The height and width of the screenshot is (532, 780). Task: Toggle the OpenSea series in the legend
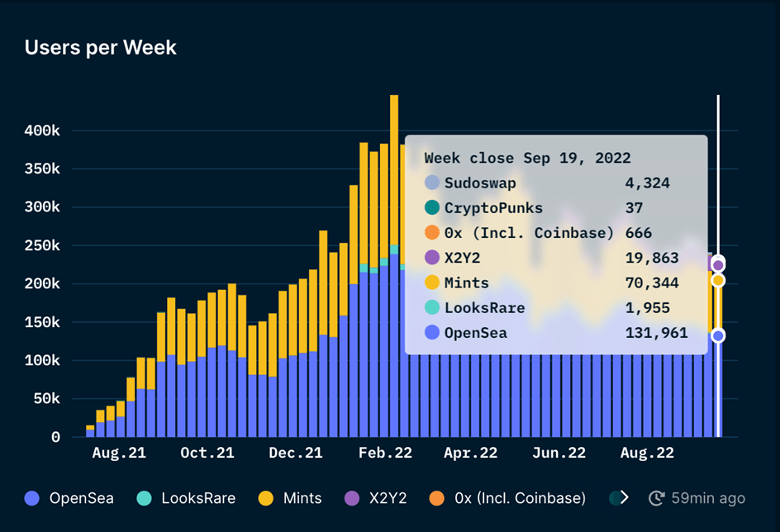click(69, 498)
